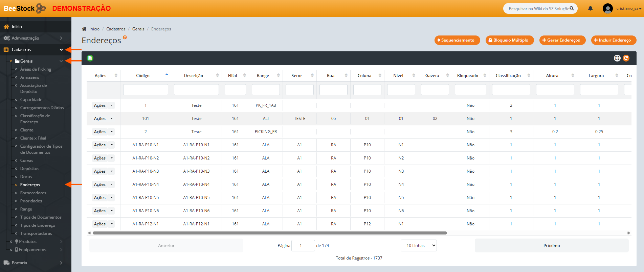The width and height of the screenshot is (644, 272).
Task: Click the Bloqueio Múltiplo button
Action: tap(509, 40)
